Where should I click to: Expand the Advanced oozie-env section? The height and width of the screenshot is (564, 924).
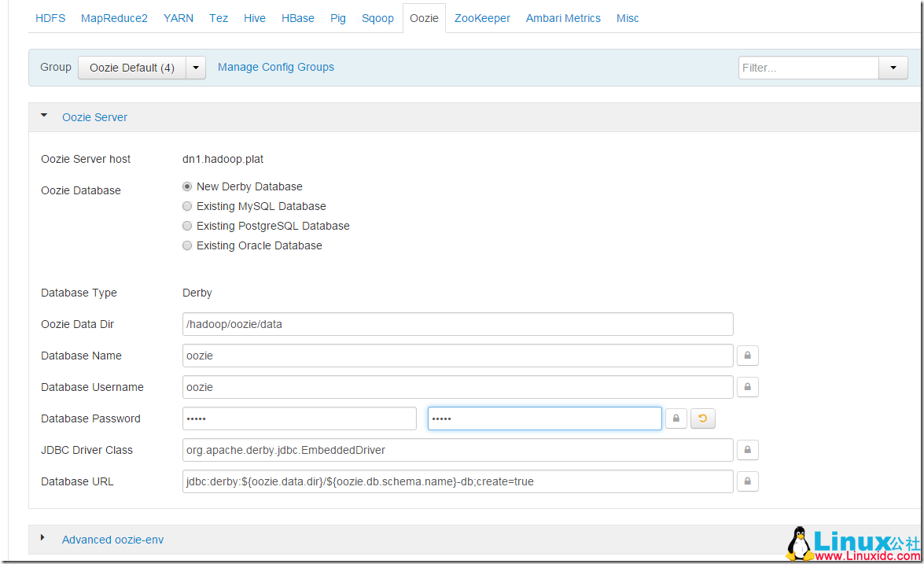(x=112, y=540)
